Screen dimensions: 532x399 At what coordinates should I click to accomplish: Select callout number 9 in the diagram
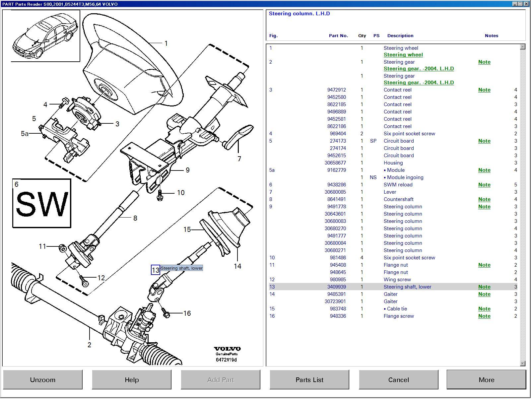[187, 170]
